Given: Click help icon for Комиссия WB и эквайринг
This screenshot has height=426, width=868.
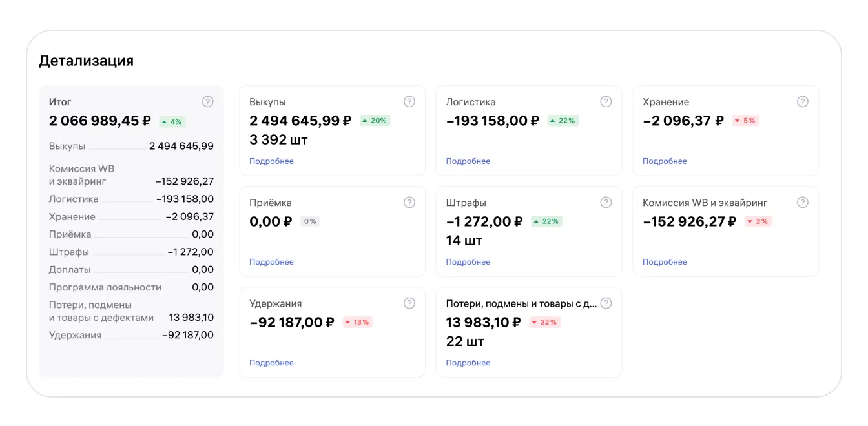Looking at the screenshot, I should coord(803,202).
